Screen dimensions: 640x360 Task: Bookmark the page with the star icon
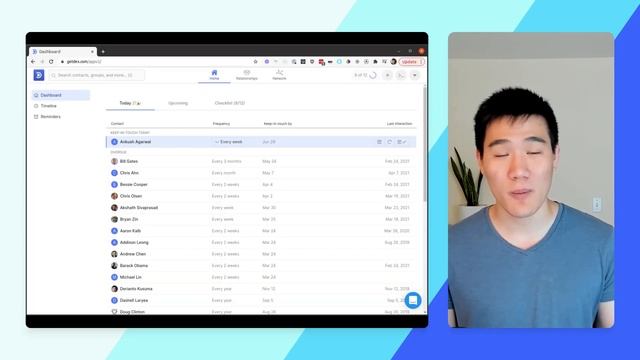[256, 62]
